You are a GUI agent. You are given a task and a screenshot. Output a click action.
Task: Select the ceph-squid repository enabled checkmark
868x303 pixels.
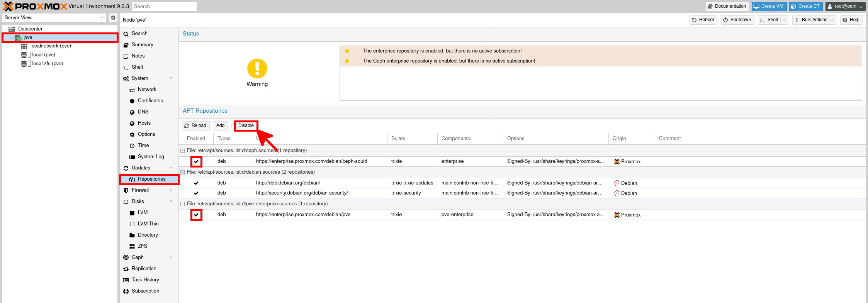click(x=196, y=161)
